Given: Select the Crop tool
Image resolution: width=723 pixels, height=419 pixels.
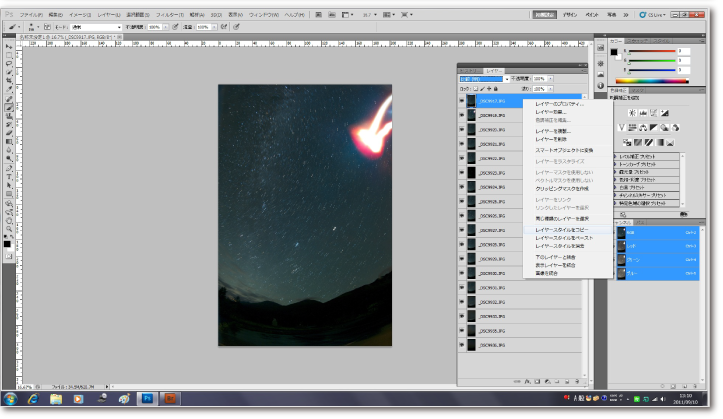Looking at the screenshot, I should coord(8,82).
